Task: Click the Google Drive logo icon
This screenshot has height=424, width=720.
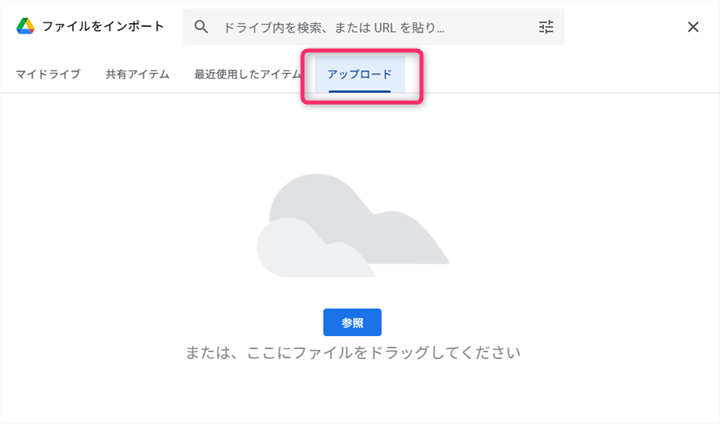Action: point(25,27)
